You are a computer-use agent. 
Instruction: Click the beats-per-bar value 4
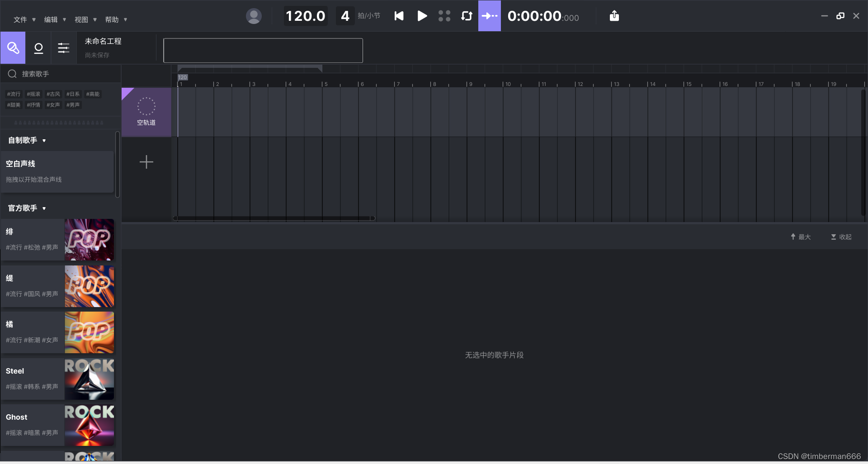point(345,16)
